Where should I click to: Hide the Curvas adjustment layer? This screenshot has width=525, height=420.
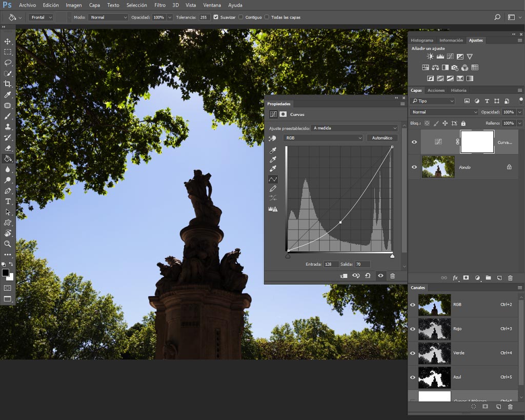coord(414,142)
